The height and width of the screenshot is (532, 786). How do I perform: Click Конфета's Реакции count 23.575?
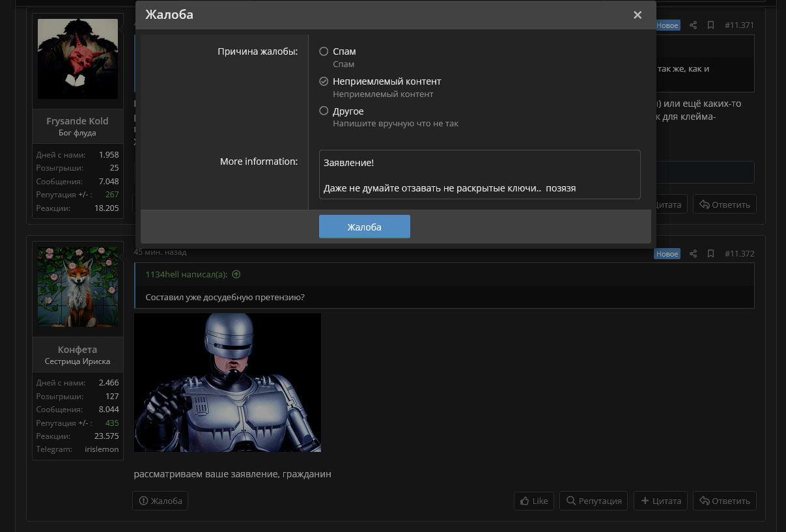pos(107,436)
